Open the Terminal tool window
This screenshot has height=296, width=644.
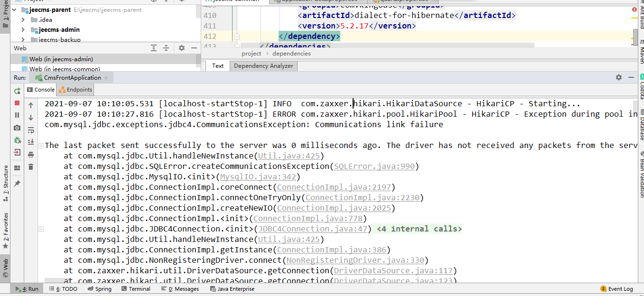(x=136, y=289)
